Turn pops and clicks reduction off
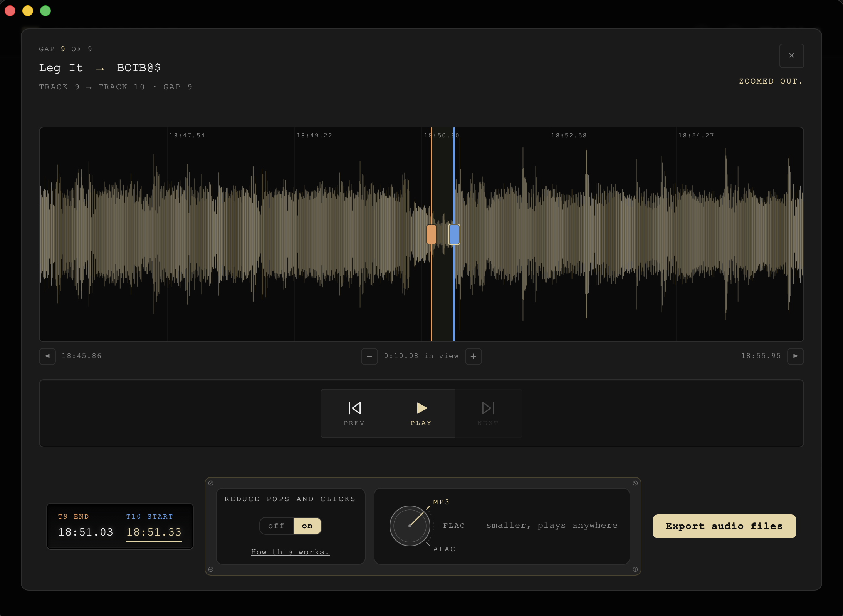This screenshot has height=616, width=843. (x=276, y=526)
